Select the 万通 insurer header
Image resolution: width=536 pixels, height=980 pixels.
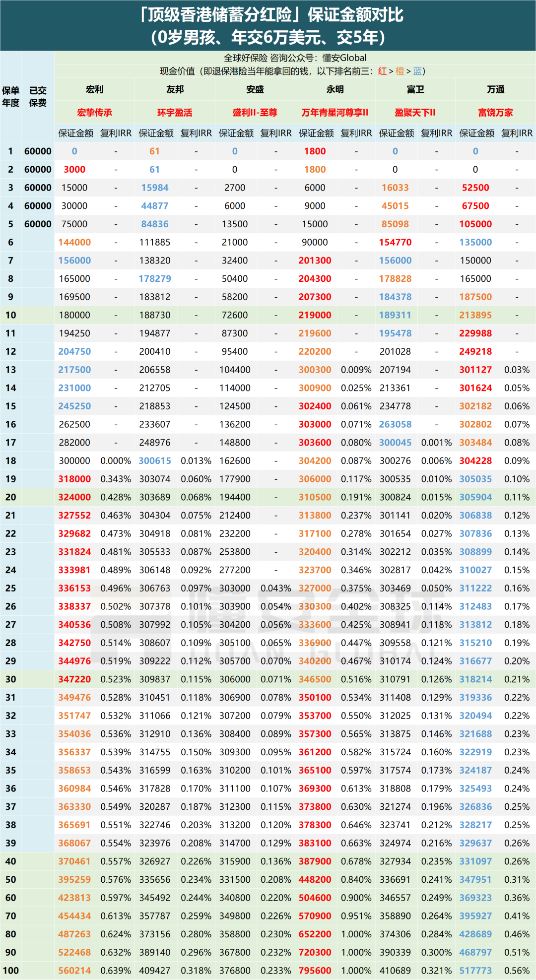495,89
